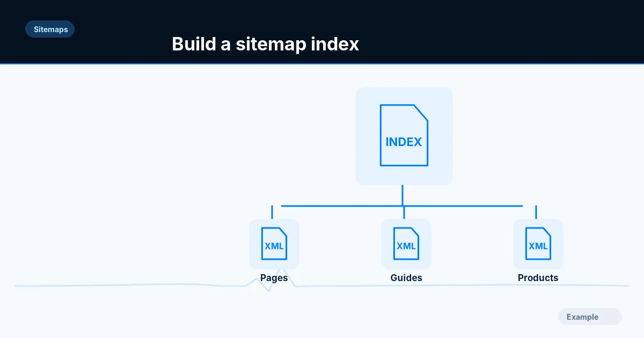Click the 'Pages' label

pyautogui.click(x=274, y=278)
